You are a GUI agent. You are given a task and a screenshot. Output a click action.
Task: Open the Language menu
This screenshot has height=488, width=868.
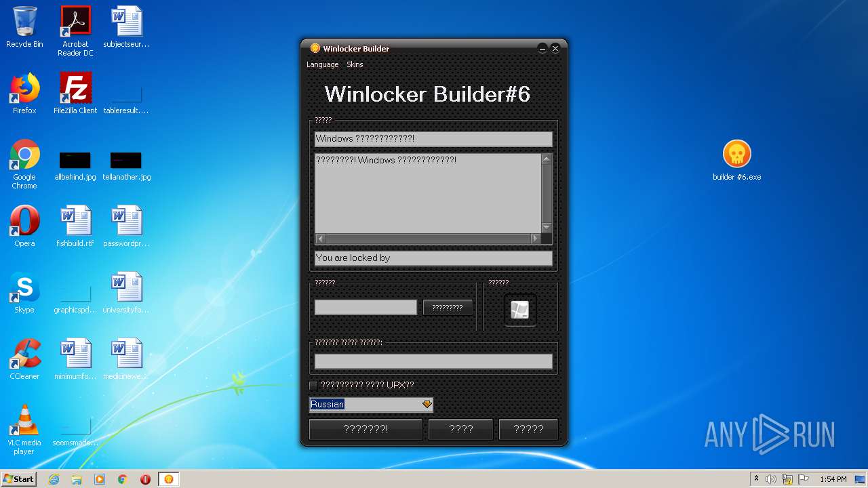[322, 64]
